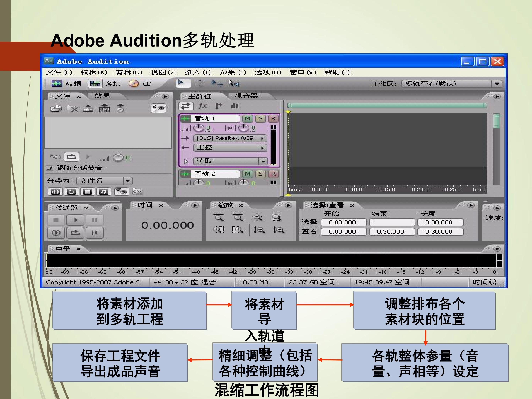Toggle 跟随会话节奏 checkbox

(x=49, y=168)
